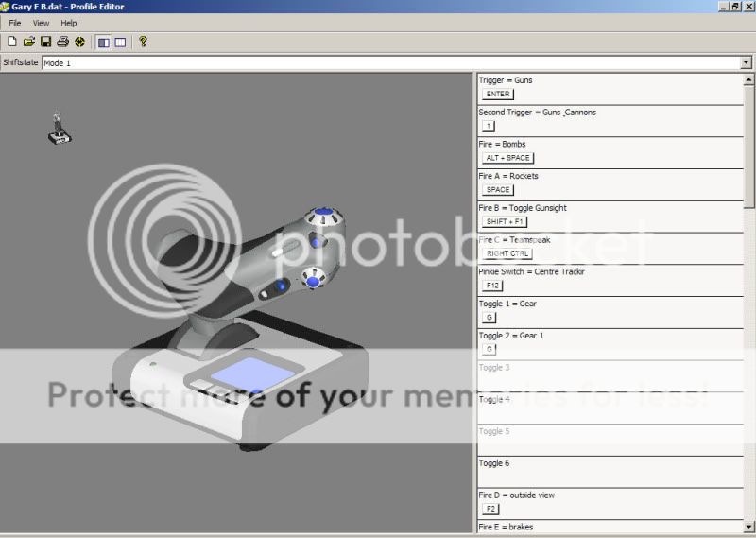Image resolution: width=756 pixels, height=538 pixels.
Task: Select 'Pinkie Switch = Centre Trackir' label
Action: 531,271
